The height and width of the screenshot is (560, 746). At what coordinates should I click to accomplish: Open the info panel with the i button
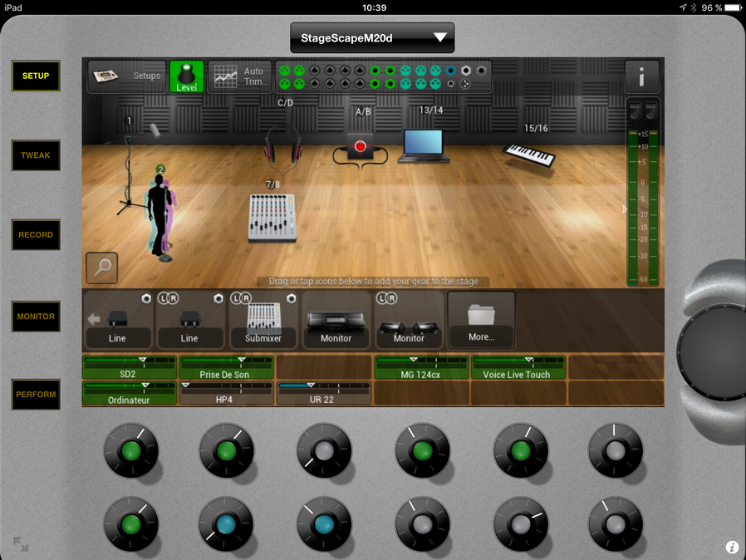point(641,76)
